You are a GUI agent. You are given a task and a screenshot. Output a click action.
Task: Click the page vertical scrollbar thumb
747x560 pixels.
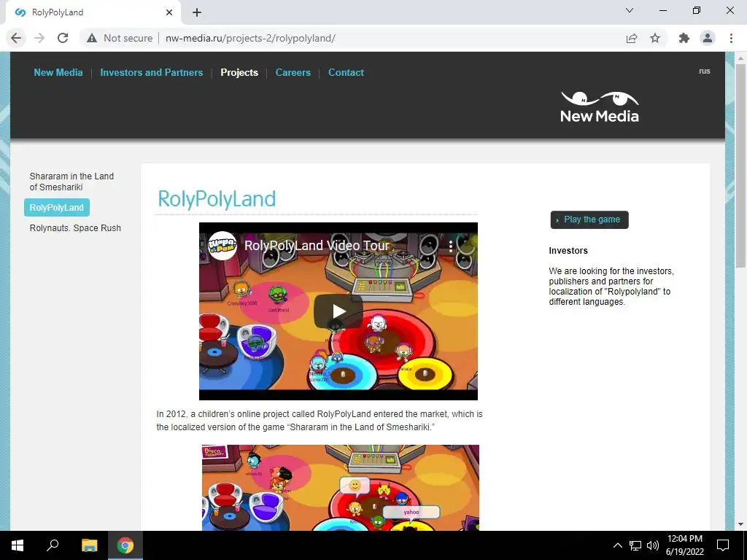(740, 166)
